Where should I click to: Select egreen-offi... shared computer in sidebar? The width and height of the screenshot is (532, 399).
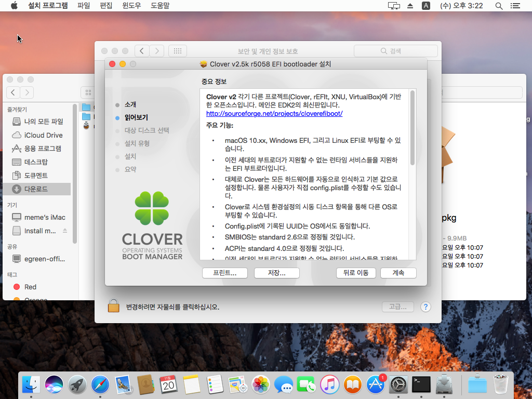37,259
